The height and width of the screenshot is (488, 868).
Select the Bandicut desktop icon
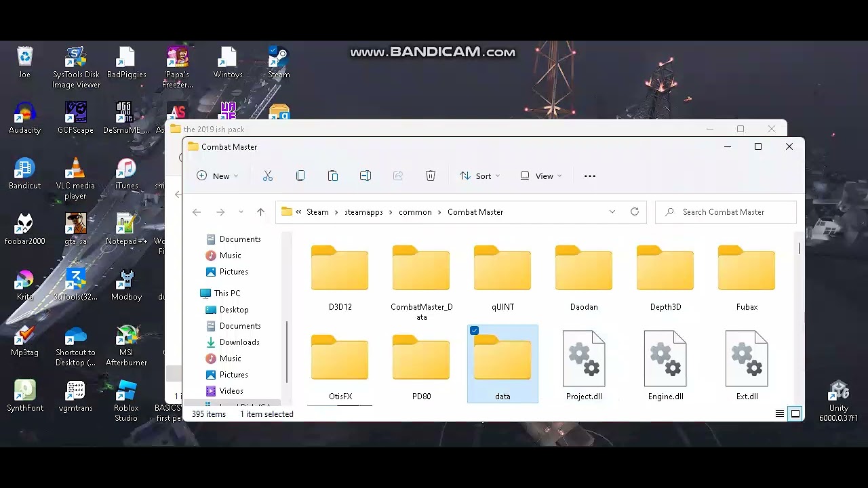point(24,174)
